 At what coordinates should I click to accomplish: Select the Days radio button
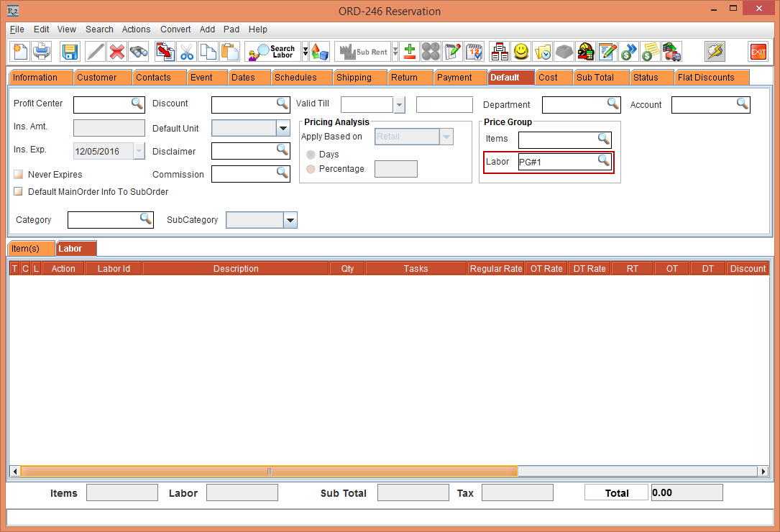coord(311,155)
